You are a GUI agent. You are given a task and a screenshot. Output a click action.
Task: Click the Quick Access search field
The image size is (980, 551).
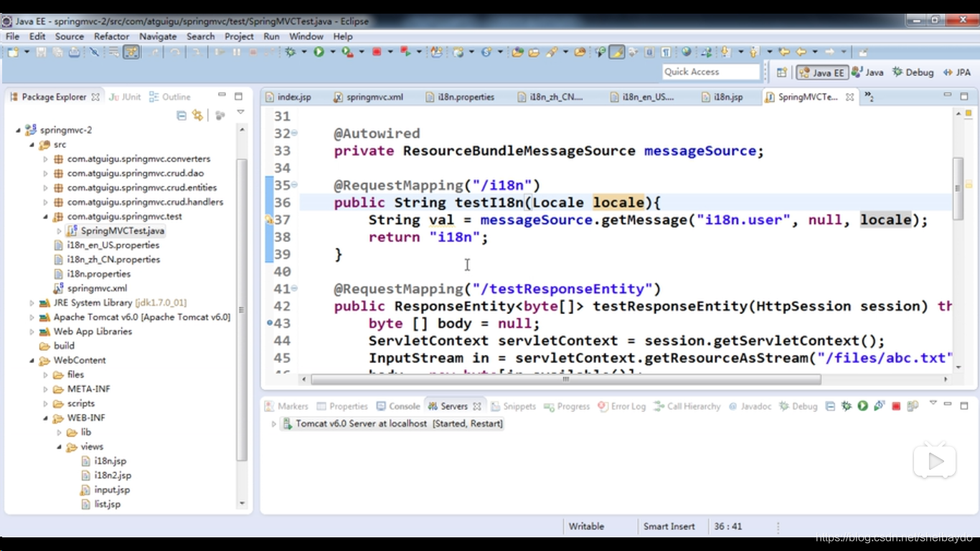click(710, 72)
